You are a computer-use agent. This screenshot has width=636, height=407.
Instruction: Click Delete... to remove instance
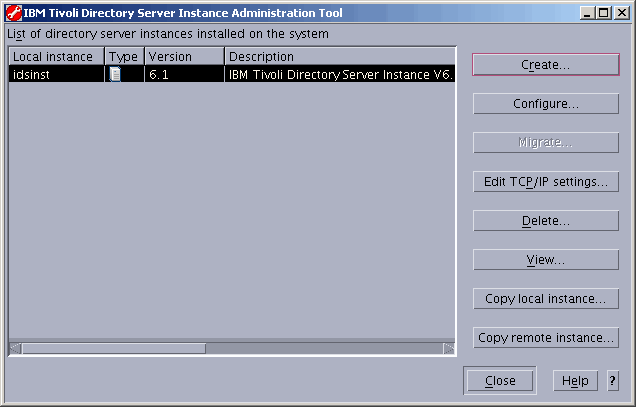(x=545, y=221)
